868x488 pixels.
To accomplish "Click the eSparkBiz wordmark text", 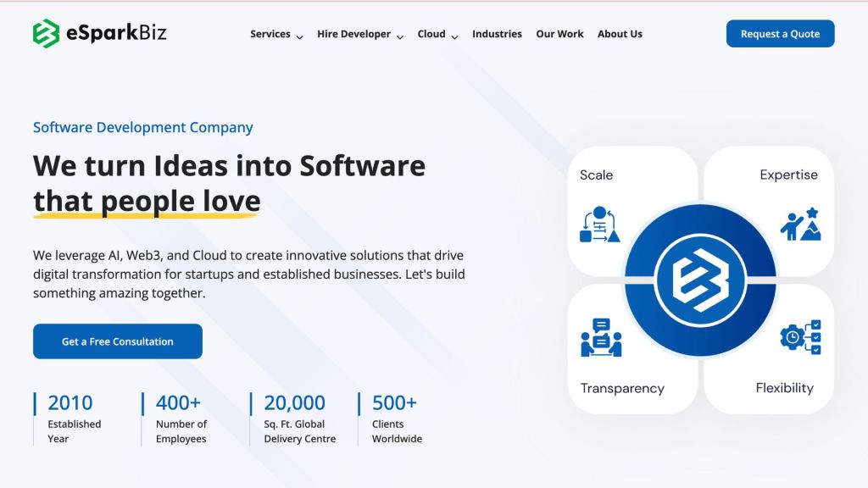I will click(116, 33).
